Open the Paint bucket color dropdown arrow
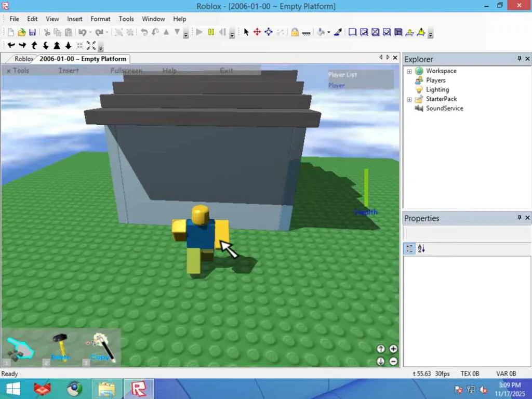Image resolution: width=532 pixels, height=399 pixels. tap(329, 32)
